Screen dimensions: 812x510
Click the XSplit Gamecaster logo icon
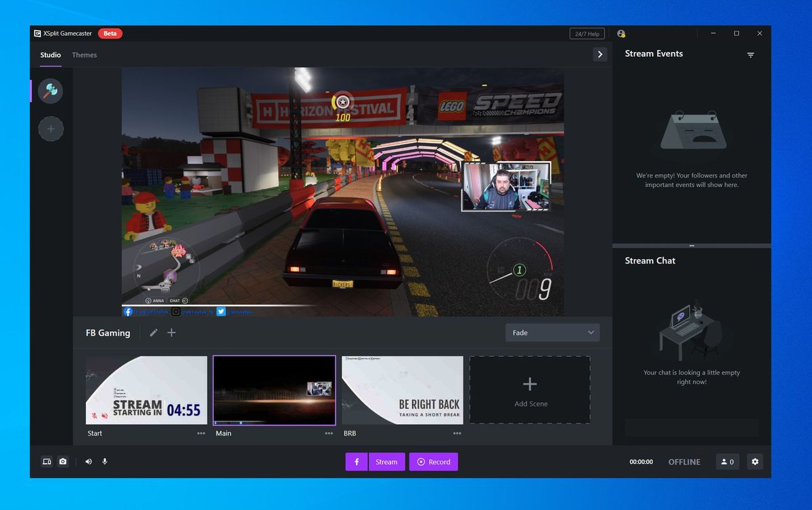pyautogui.click(x=37, y=34)
